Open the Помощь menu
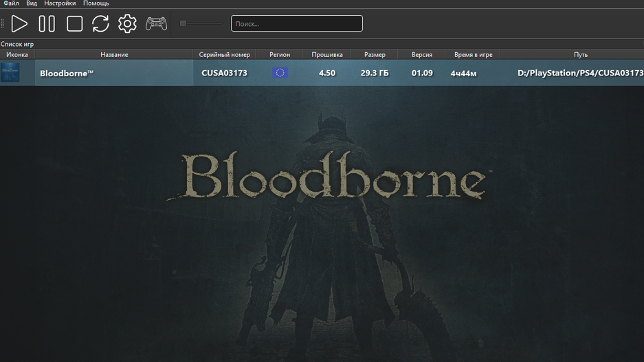Viewport: 644px width, 362px height. point(96,3)
